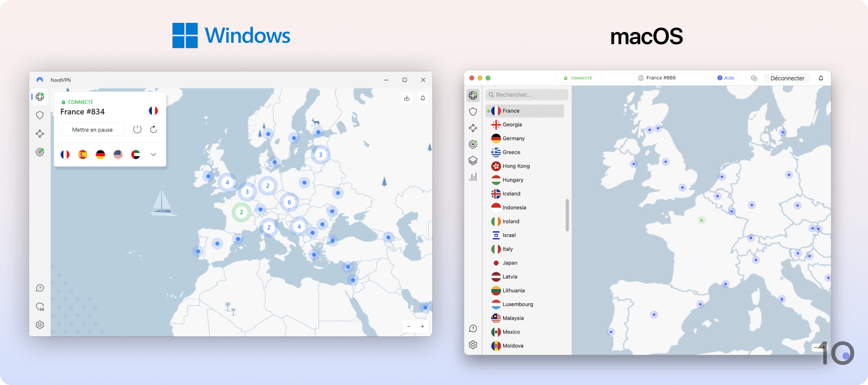Select the Spain flag quick connect
The width and height of the screenshot is (868, 385).
[83, 154]
